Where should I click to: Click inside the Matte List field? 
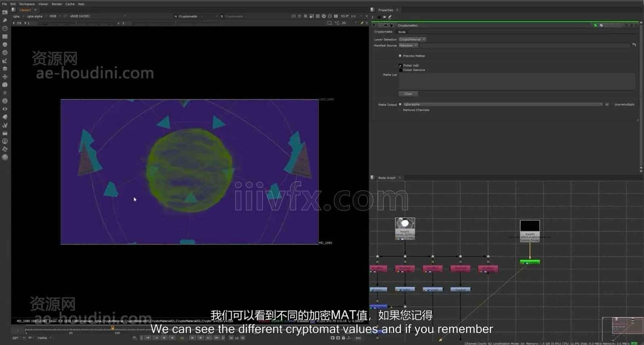tap(517, 81)
